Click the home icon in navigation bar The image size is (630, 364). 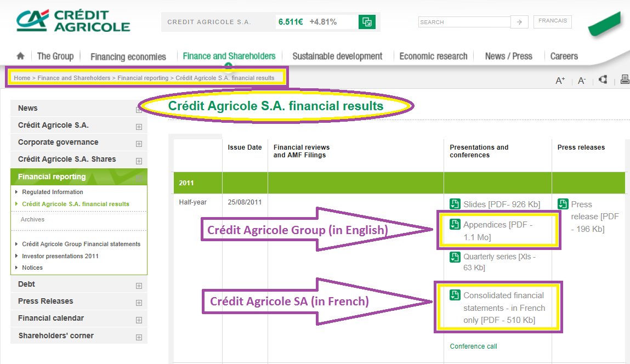coord(20,56)
